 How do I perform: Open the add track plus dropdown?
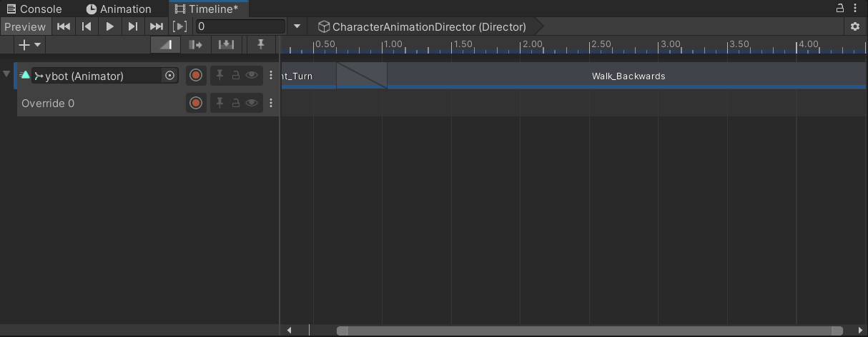tap(29, 44)
